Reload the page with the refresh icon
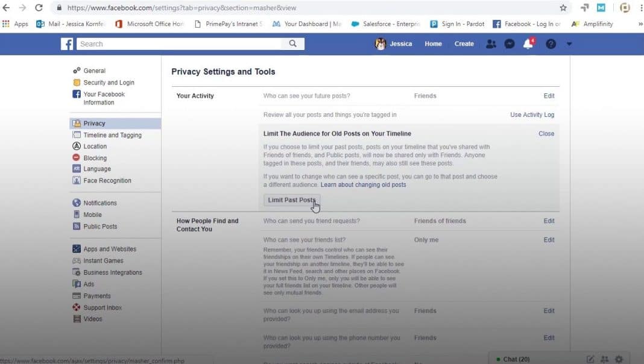644x364 pixels. 40,8
